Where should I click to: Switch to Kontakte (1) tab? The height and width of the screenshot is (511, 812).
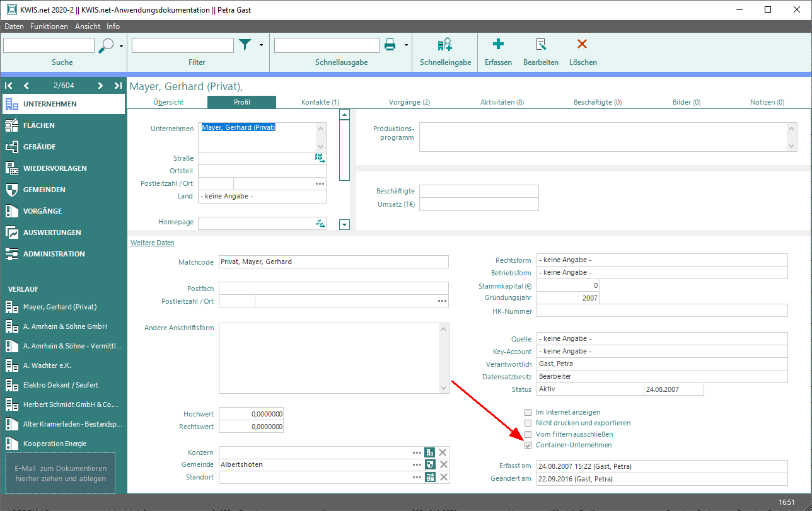320,102
